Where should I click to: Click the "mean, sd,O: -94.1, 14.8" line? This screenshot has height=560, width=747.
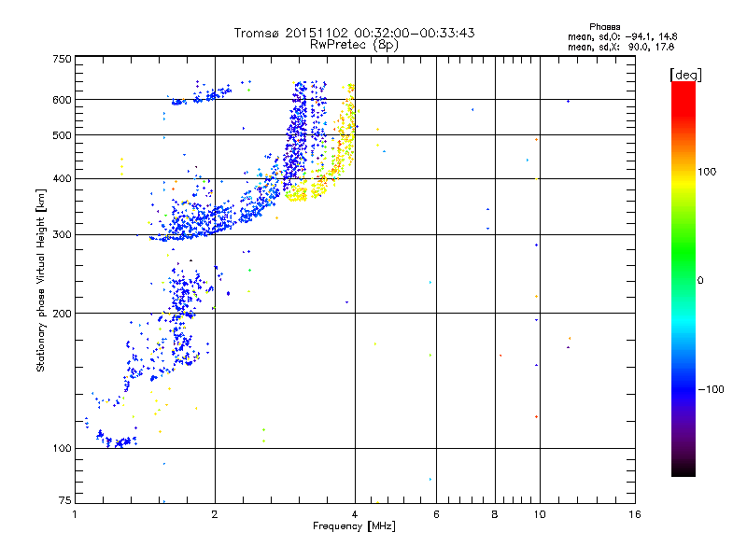[622, 36]
